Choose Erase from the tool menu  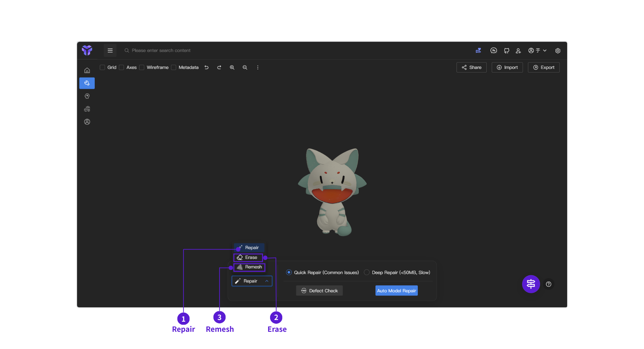(x=248, y=258)
